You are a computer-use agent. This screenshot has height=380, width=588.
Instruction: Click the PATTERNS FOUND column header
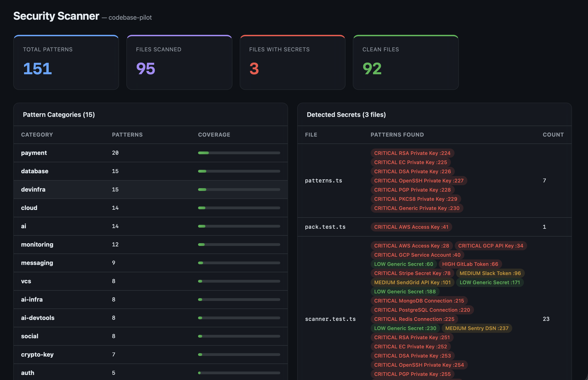click(397, 135)
